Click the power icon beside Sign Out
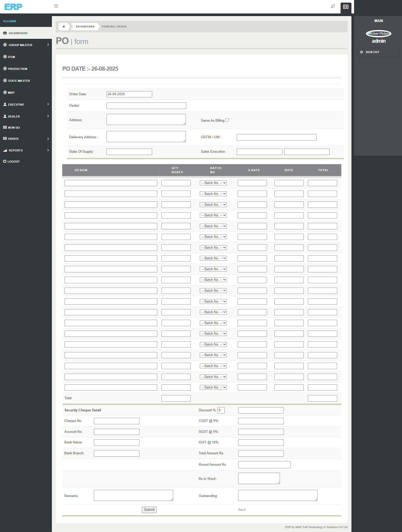The width and height of the screenshot is (402, 532). 362,52
